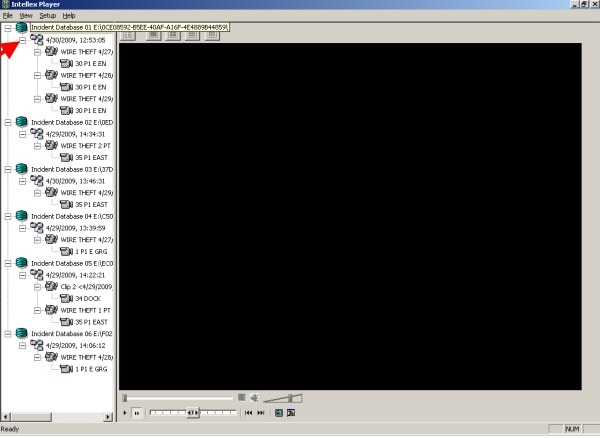Viewport: 600px width, 438px height.
Task: Collapse the Incident Database 01 node
Action: (8, 28)
